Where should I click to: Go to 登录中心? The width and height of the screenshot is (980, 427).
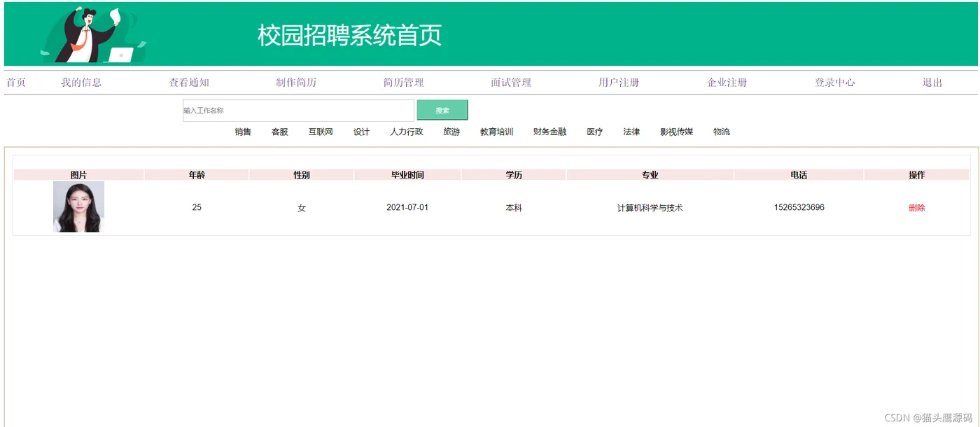click(835, 83)
